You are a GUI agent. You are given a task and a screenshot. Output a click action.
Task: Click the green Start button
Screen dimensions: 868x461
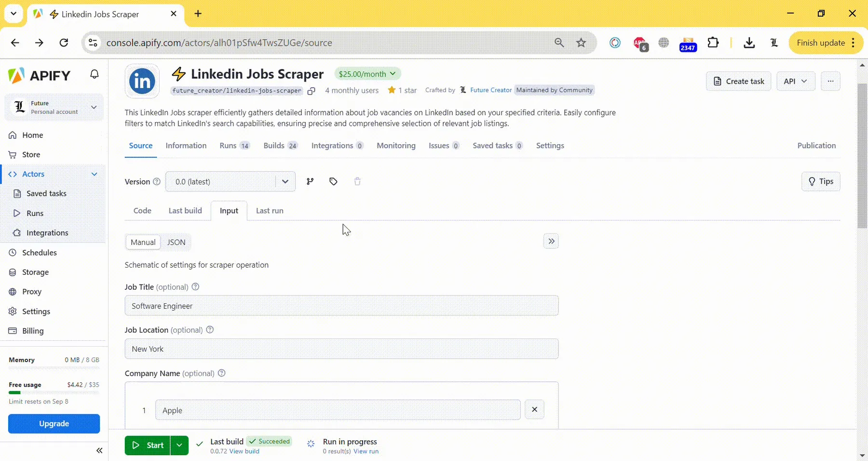(x=148, y=445)
